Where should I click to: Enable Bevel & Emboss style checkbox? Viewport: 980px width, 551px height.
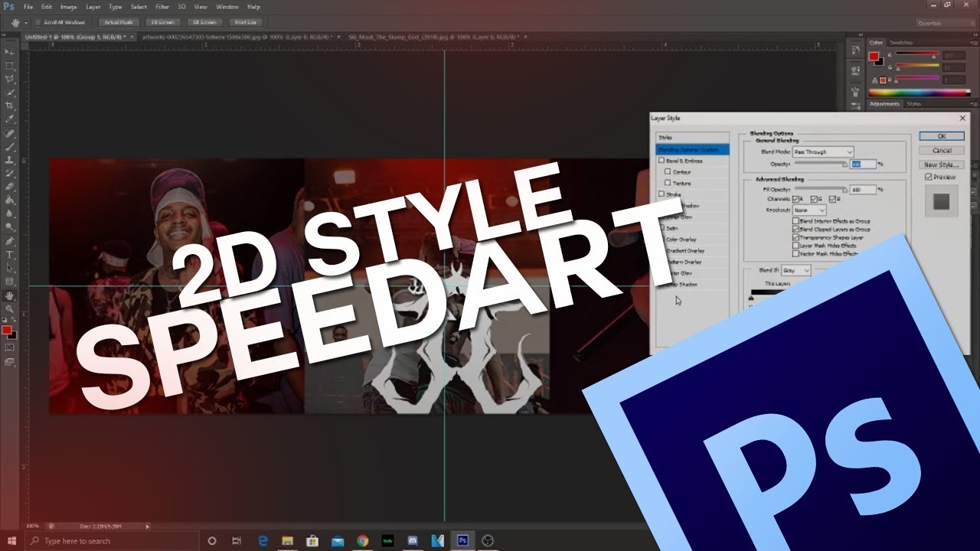[x=661, y=161]
